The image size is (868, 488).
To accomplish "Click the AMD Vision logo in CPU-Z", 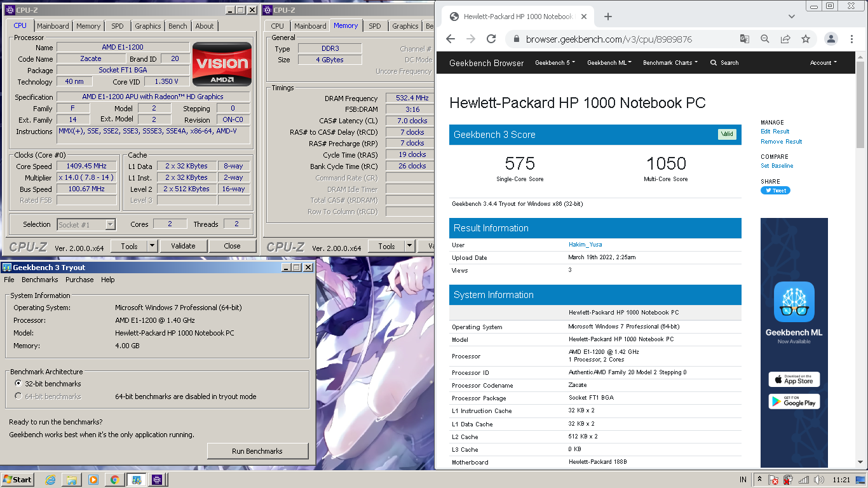I will pos(222,64).
